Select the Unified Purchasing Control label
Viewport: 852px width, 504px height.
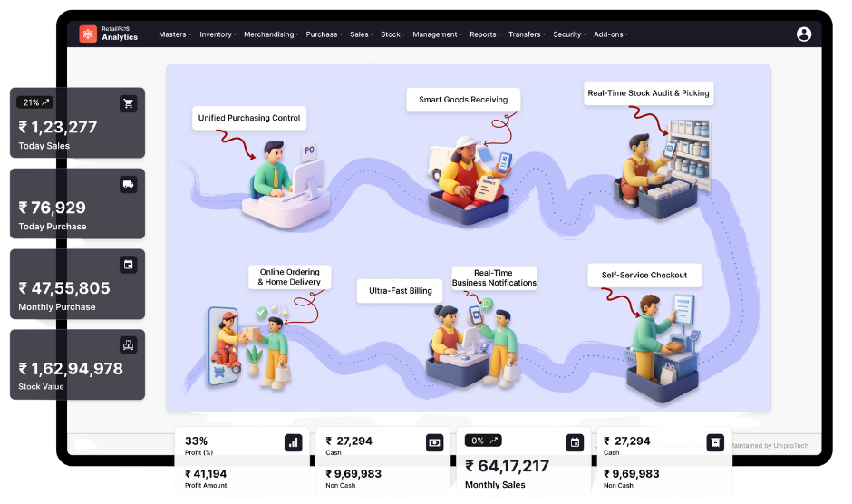pyautogui.click(x=249, y=118)
